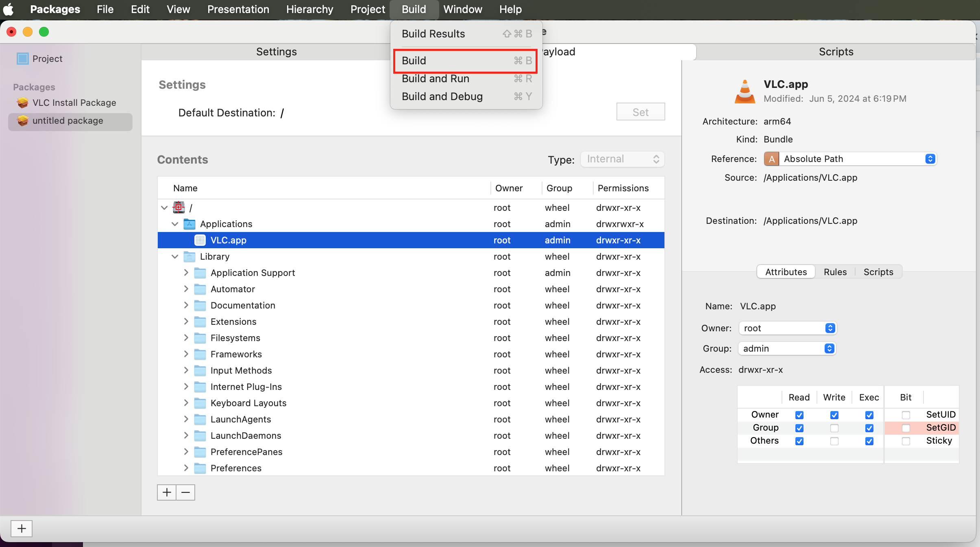The height and width of the screenshot is (547, 980).
Task: Choose Build and Debug menu item
Action: (466, 96)
